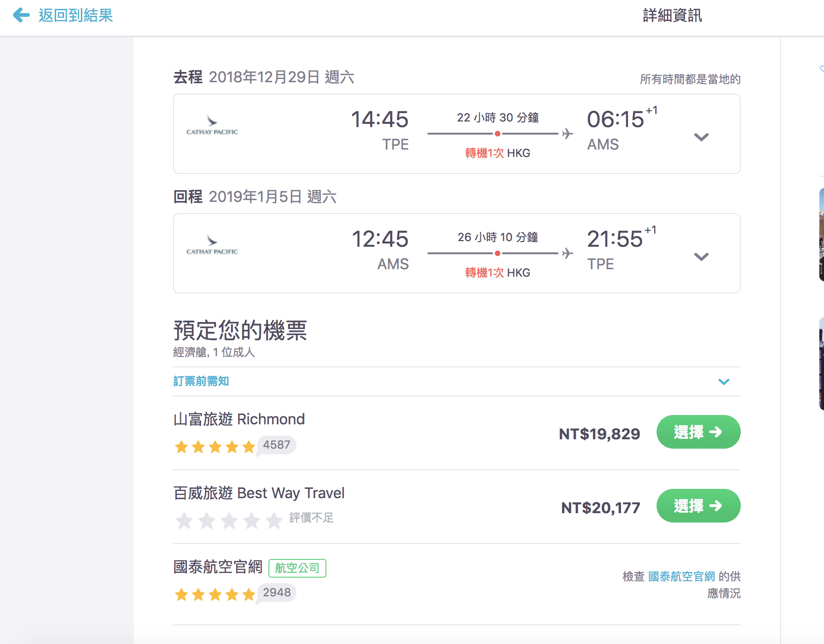Click outbound departure time 14:45
This screenshot has height=644, width=824.
[x=380, y=119]
